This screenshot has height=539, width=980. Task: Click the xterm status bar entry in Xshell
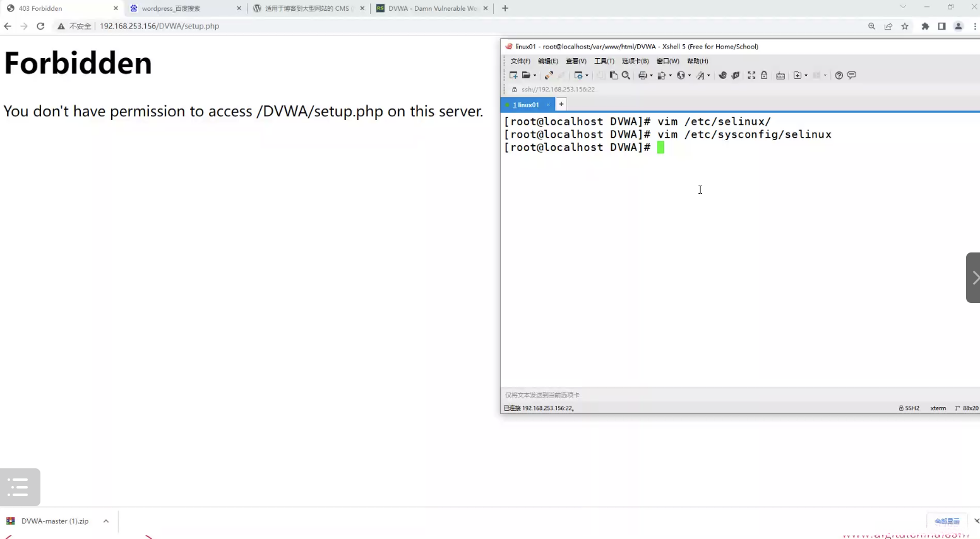point(938,408)
